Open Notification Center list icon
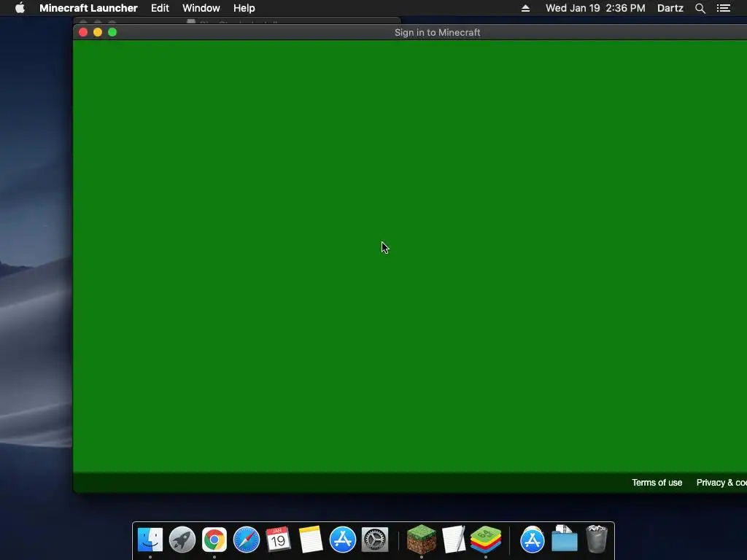Image resolution: width=747 pixels, height=560 pixels. point(723,8)
